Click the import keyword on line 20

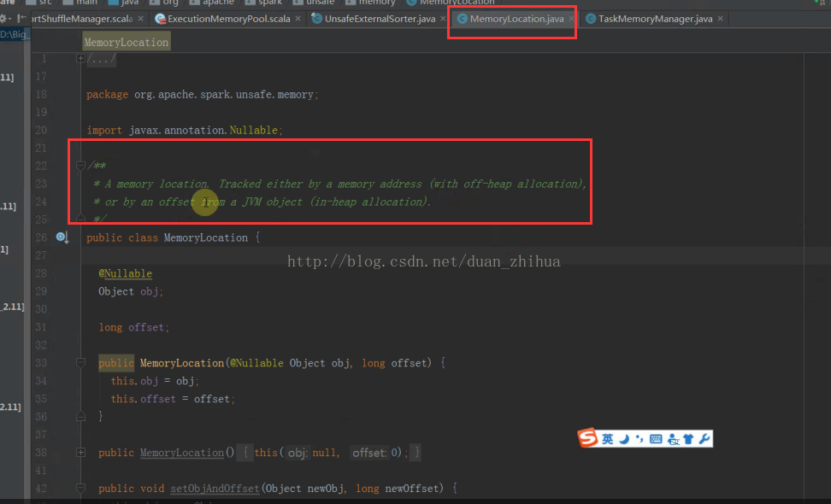click(104, 130)
